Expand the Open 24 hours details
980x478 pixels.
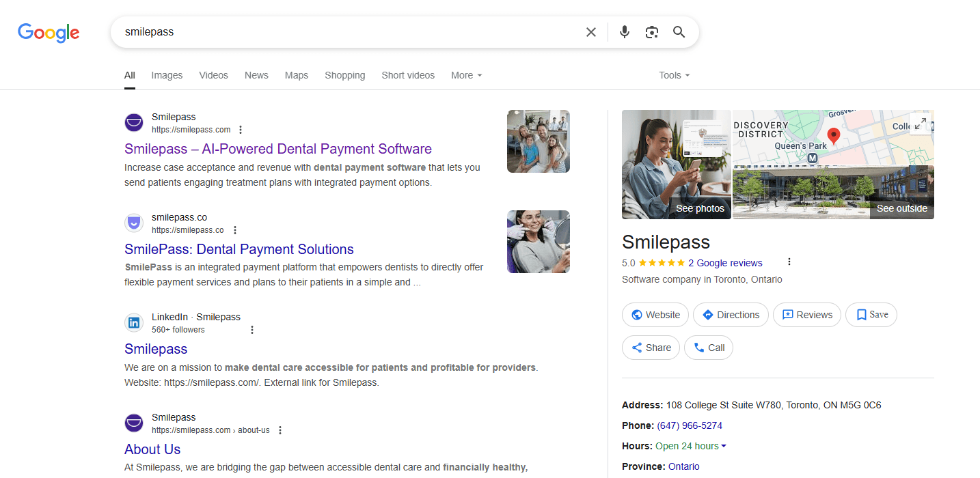pos(690,445)
